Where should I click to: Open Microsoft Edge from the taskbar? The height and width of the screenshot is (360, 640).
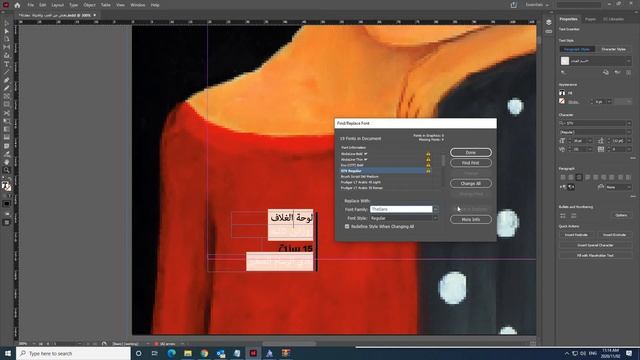point(171,353)
